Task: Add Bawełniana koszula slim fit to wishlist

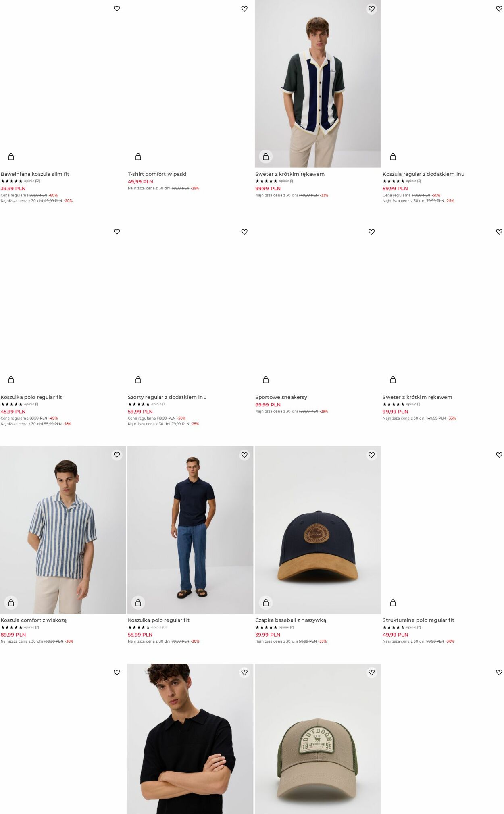Action: (117, 9)
